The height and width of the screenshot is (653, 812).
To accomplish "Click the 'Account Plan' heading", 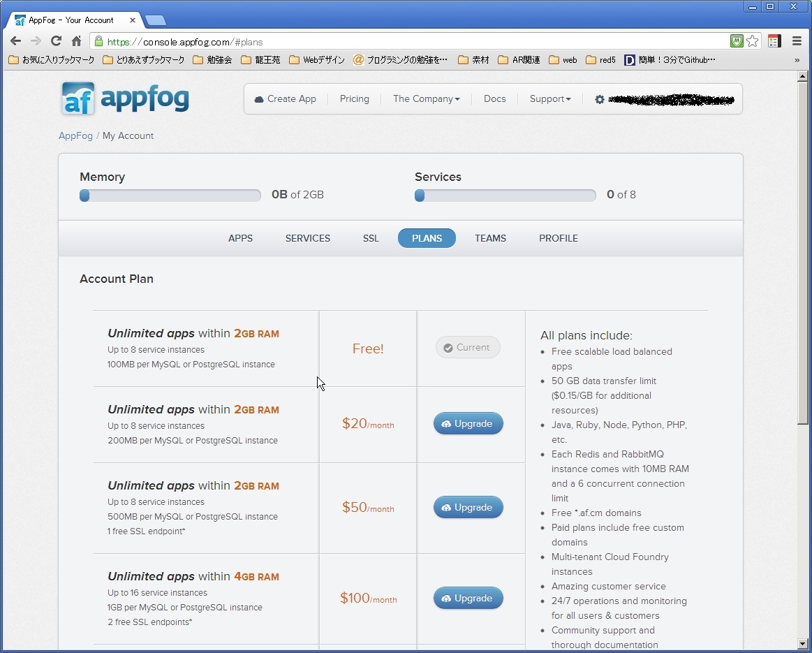I will click(117, 279).
